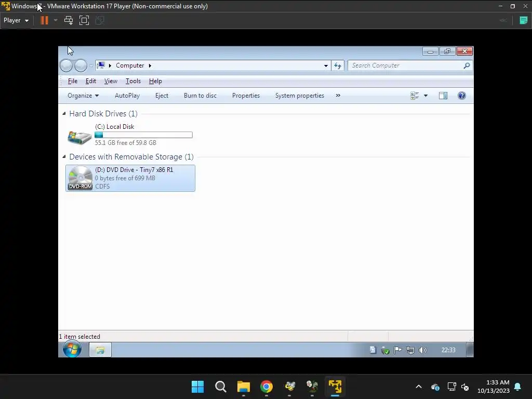Open File Explorer on host taskbar
Viewport: 532px width, 399px height.
point(243,387)
